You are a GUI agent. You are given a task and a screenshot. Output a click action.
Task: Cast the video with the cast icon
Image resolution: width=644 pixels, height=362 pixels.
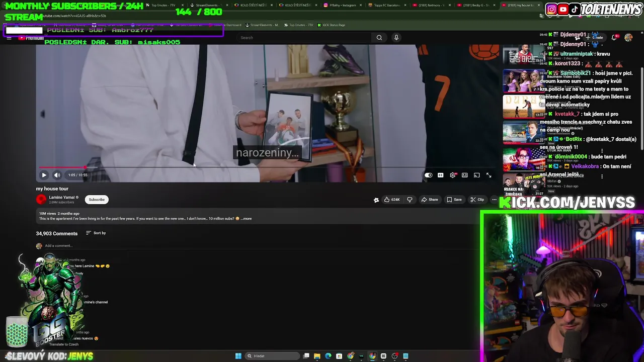tap(476, 175)
